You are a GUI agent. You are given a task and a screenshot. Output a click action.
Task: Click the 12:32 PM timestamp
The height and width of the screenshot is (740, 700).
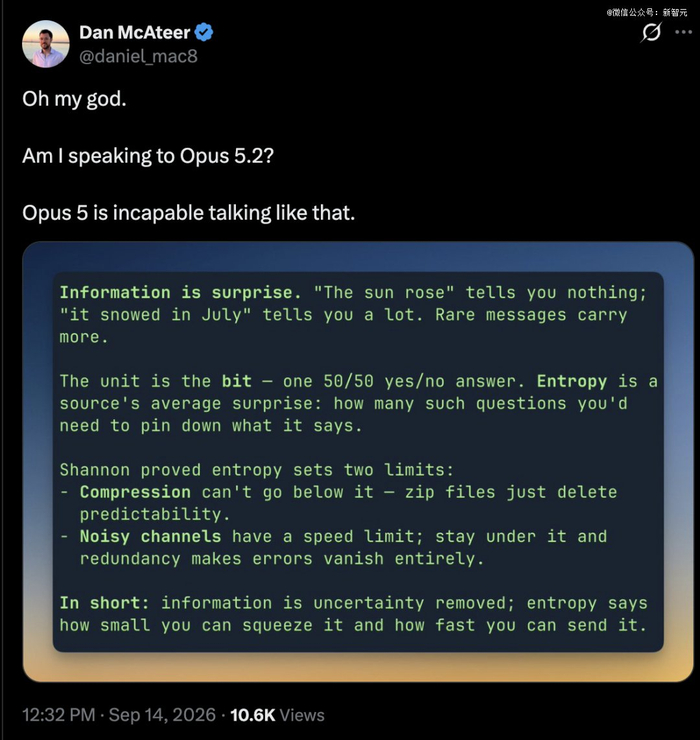pyautogui.click(x=59, y=715)
